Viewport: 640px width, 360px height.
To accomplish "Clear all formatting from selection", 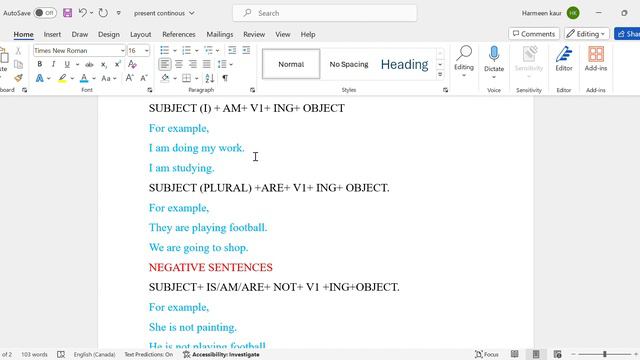I will click(132, 64).
